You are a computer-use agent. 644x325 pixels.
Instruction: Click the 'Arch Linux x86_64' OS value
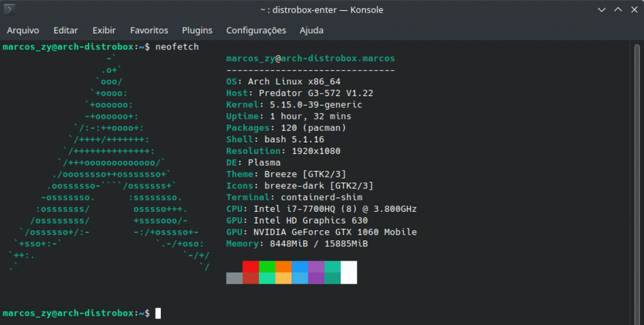[x=294, y=81]
